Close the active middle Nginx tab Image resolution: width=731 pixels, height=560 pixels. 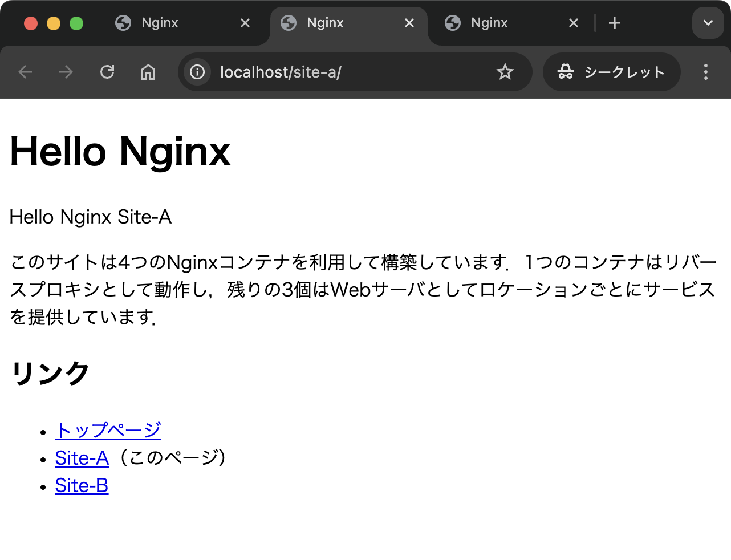point(409,23)
